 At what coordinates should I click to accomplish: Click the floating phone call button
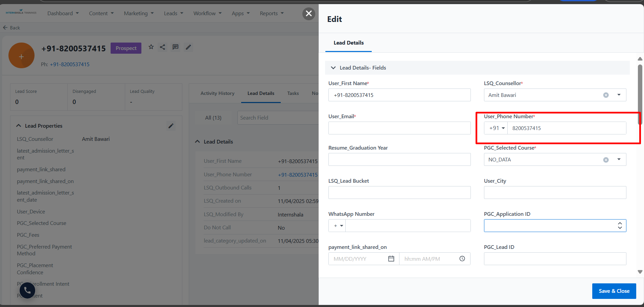(x=27, y=290)
